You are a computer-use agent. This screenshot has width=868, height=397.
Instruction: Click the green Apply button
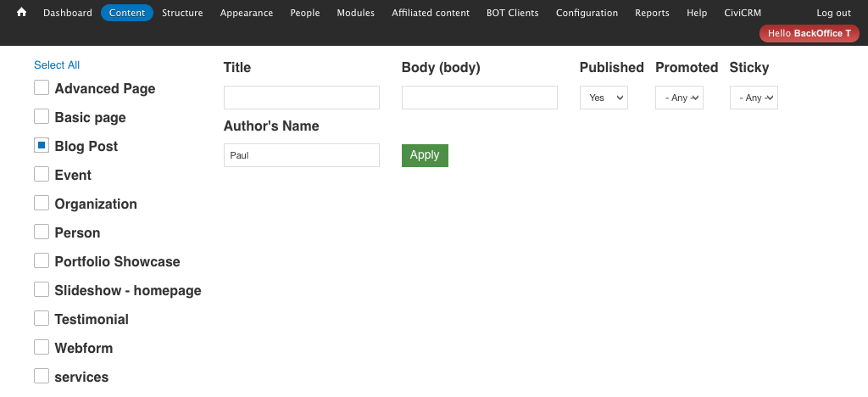425,155
